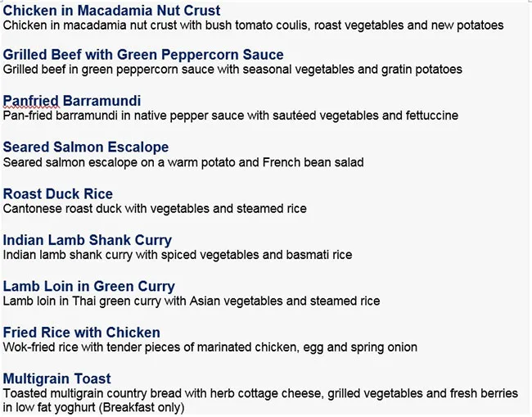
Task: Click the Chicken in Macadamia Nut Crust heading
Action: click(x=111, y=11)
